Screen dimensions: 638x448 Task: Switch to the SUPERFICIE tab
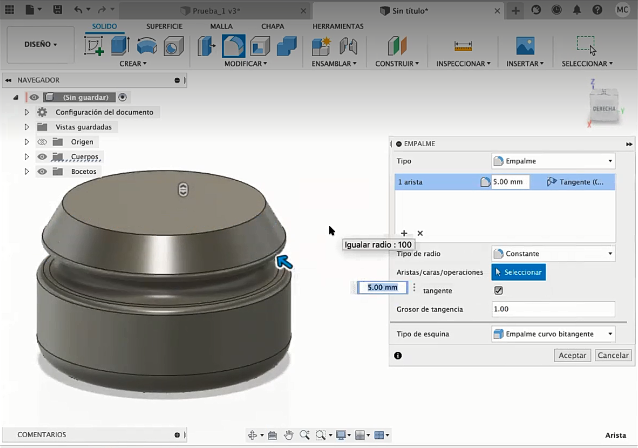[x=165, y=25]
